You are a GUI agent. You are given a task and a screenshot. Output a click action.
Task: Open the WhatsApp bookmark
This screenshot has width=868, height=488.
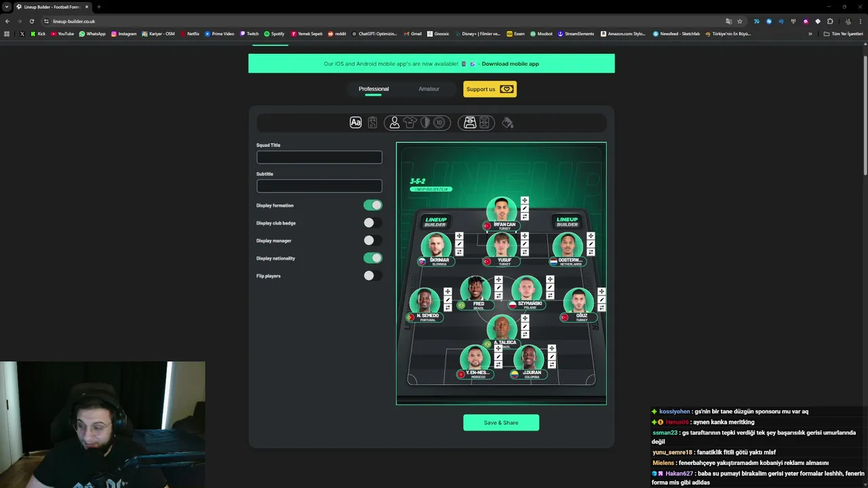point(92,33)
